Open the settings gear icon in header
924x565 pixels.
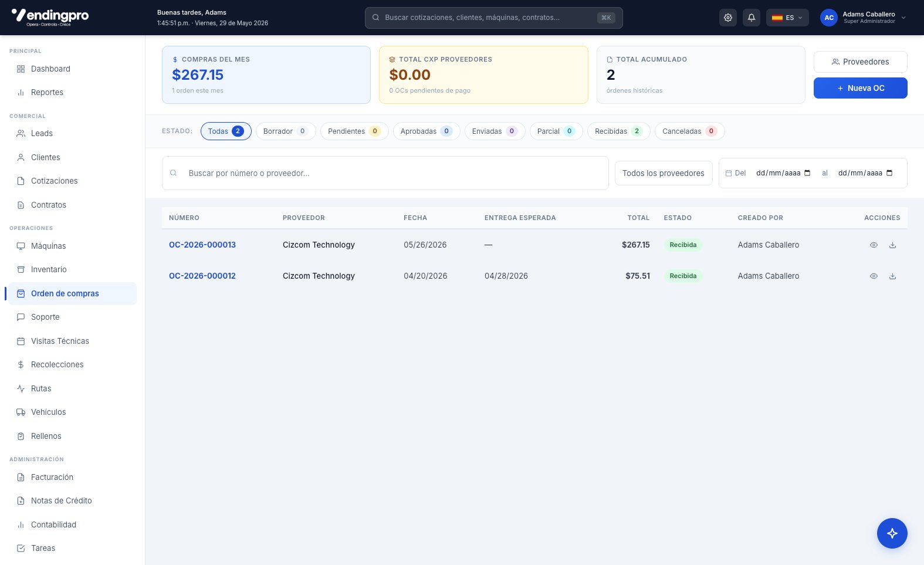pos(728,18)
